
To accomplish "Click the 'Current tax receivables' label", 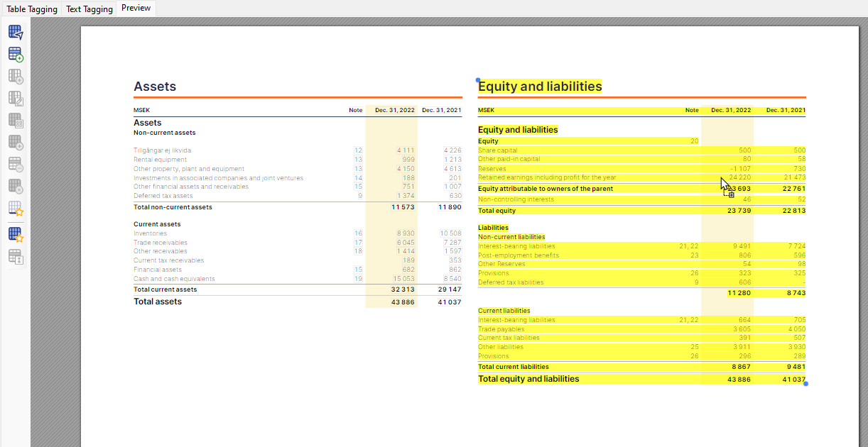I will (168, 260).
